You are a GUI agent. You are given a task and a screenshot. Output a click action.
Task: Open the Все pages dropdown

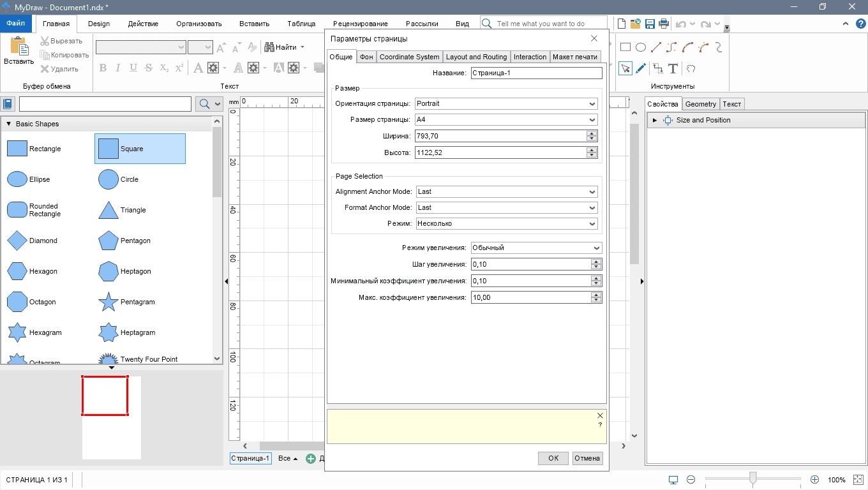[288, 458]
